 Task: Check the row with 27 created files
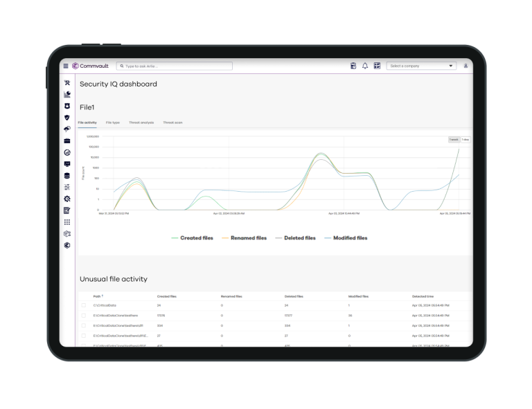coord(83,336)
